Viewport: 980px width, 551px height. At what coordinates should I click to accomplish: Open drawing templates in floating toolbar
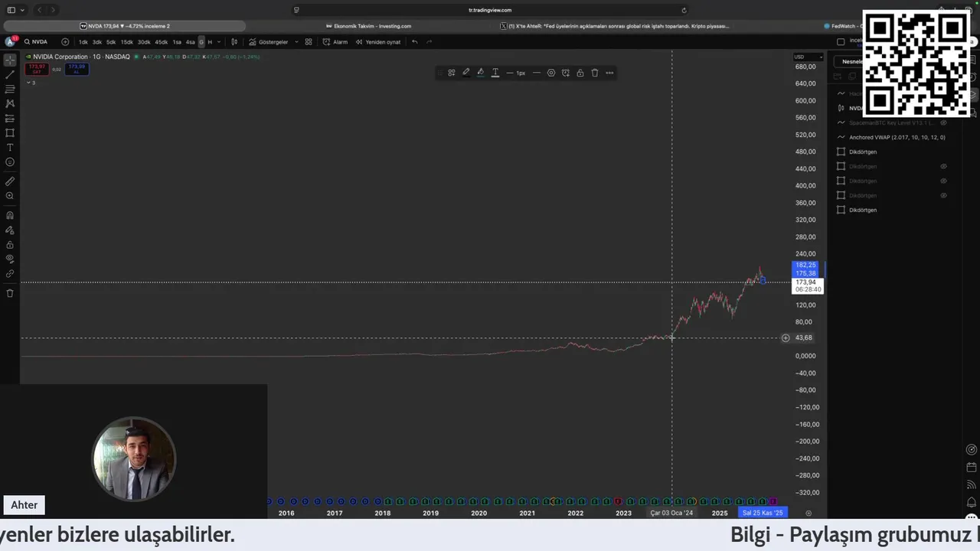tap(452, 73)
